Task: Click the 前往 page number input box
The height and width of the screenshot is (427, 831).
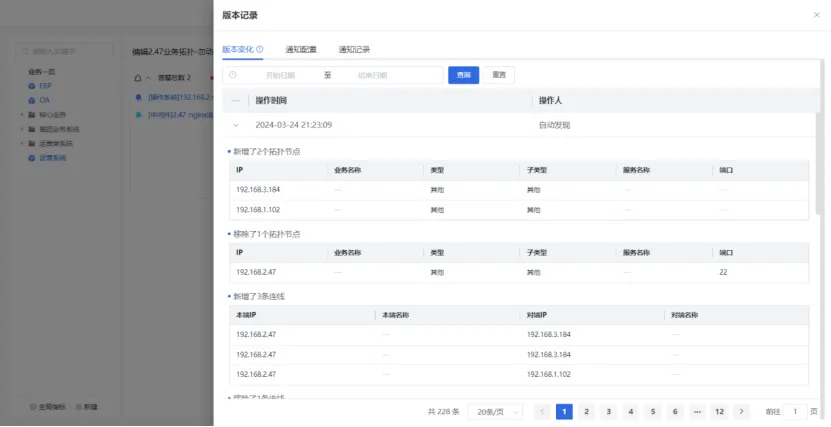Action: point(795,411)
